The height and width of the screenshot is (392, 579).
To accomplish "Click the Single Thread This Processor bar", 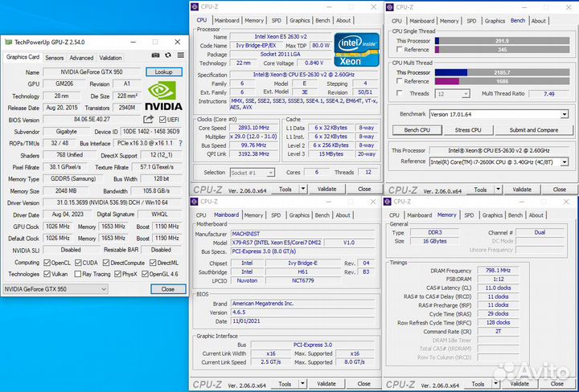I will 502,41.
